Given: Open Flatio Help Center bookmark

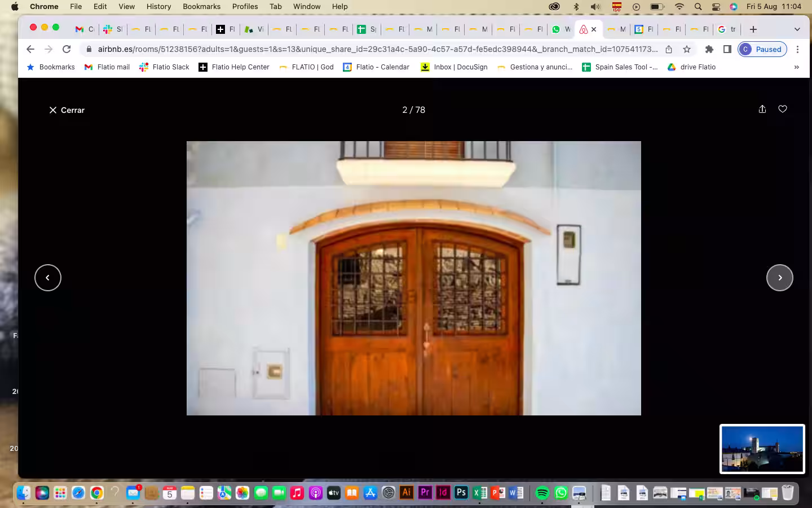Looking at the screenshot, I should (x=234, y=67).
